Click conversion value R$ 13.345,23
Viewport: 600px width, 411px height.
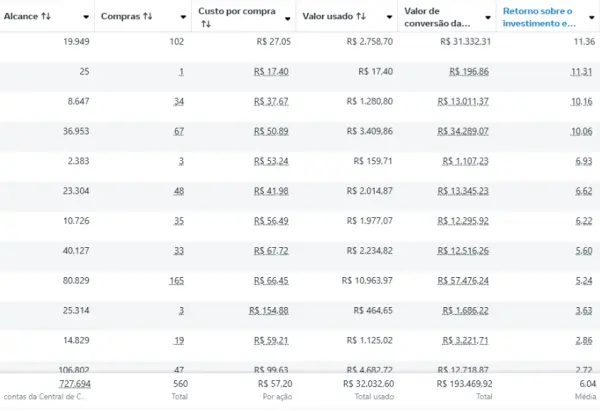[463, 191]
